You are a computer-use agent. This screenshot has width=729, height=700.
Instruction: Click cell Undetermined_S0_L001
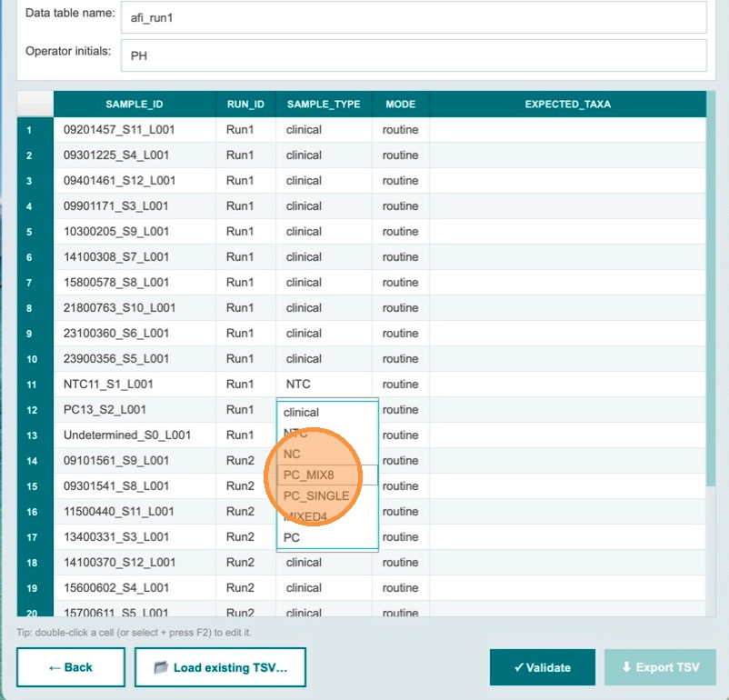135,435
